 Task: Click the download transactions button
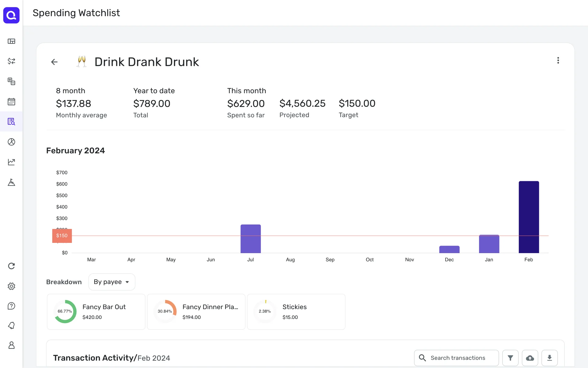(549, 358)
